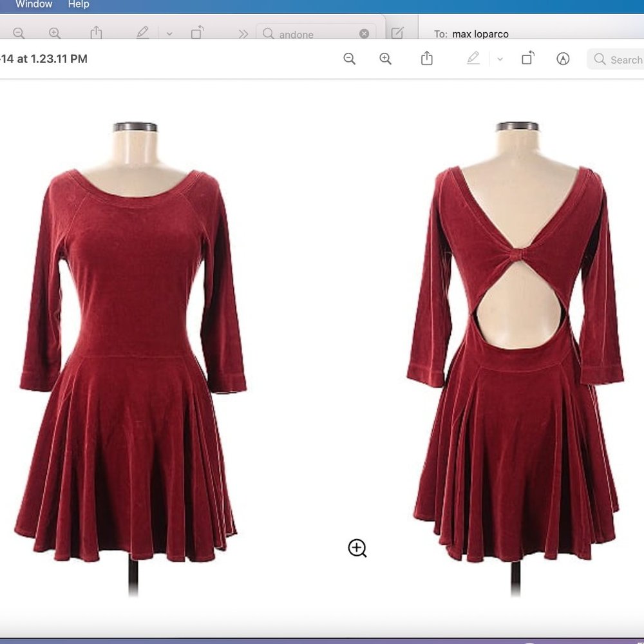The width and height of the screenshot is (644, 644).
Task: Zoom out in the back Preview window
Action: pos(19,33)
